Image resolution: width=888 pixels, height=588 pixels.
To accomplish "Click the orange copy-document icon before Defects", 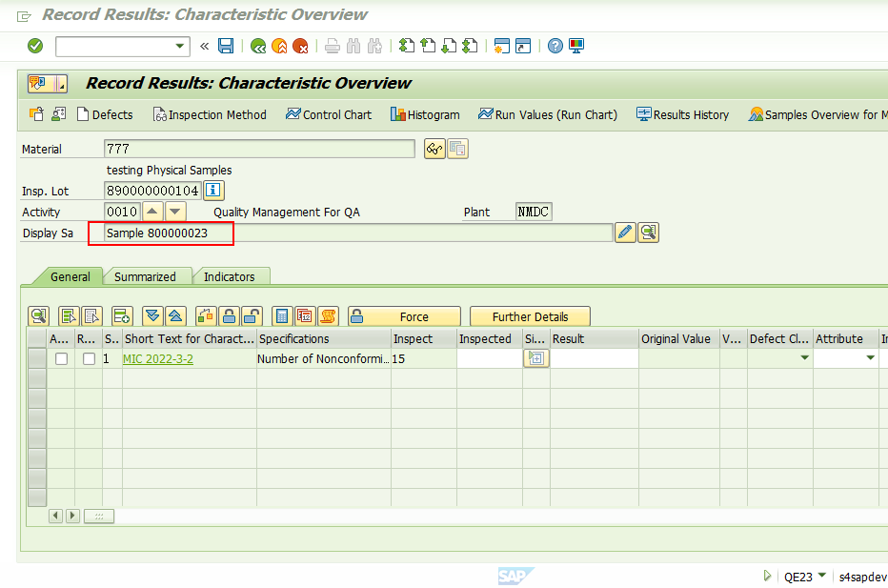I will pos(36,113).
